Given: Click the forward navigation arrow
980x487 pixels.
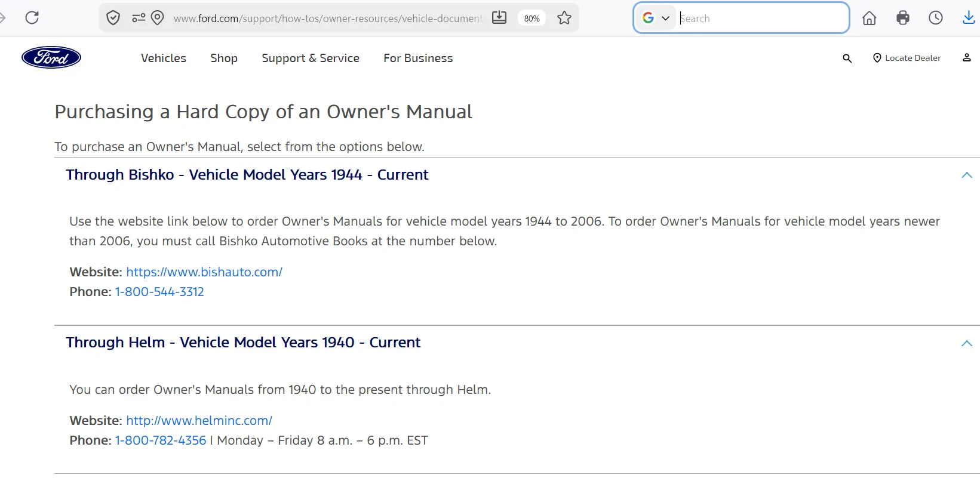Looking at the screenshot, I should coord(2,18).
